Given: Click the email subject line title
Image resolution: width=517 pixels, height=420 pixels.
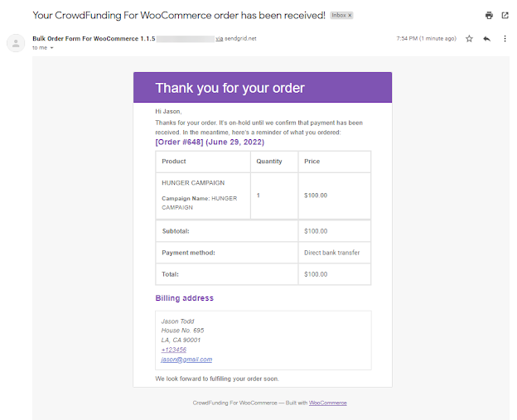Looking at the screenshot, I should click(x=179, y=15).
